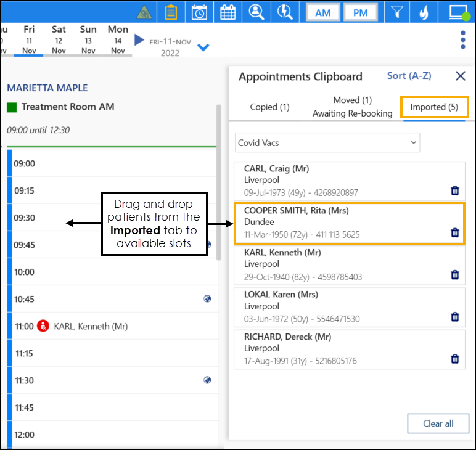Screen dimensions: 476x450
Task: Click the patient search magnifier icon
Action: click(x=256, y=12)
